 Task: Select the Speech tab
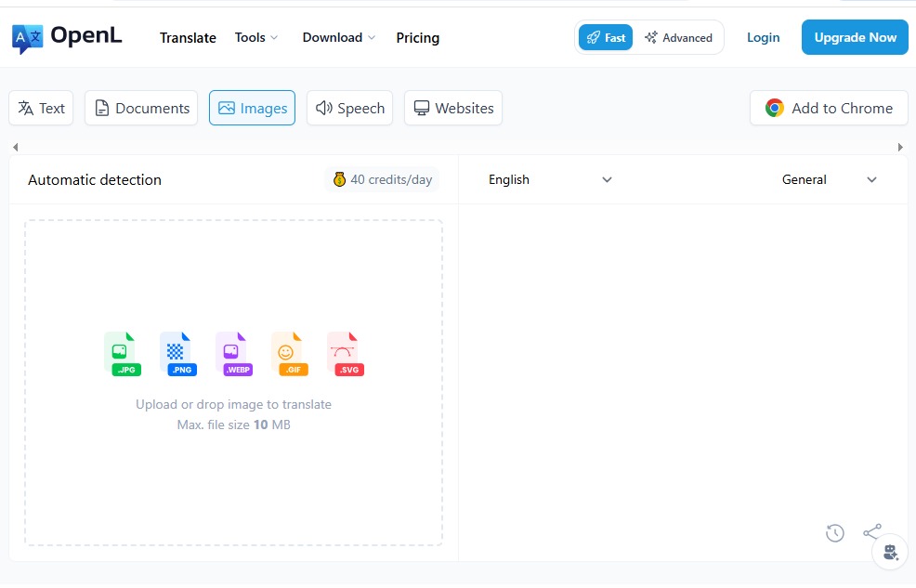(350, 109)
